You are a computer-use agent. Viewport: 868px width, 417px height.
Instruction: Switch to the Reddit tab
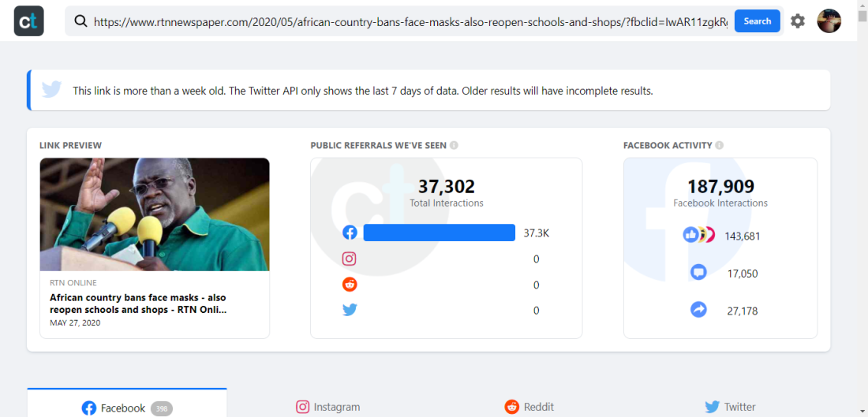pyautogui.click(x=529, y=407)
